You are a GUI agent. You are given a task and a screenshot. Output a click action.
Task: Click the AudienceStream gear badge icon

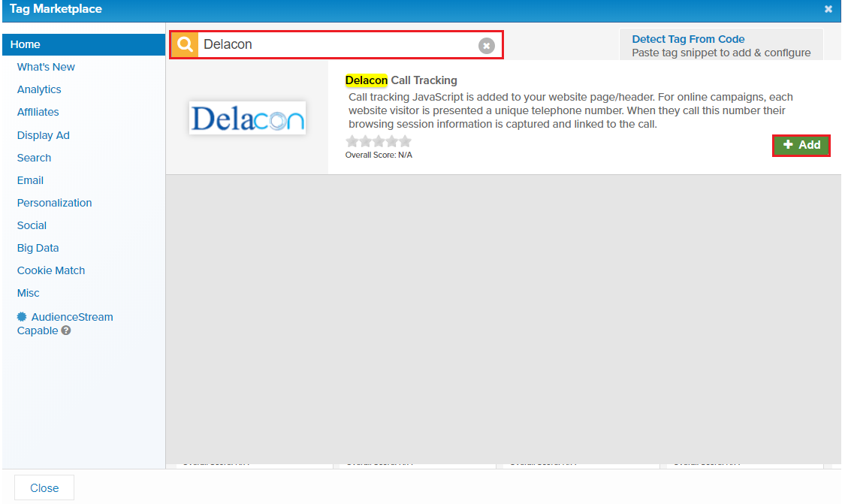[22, 317]
